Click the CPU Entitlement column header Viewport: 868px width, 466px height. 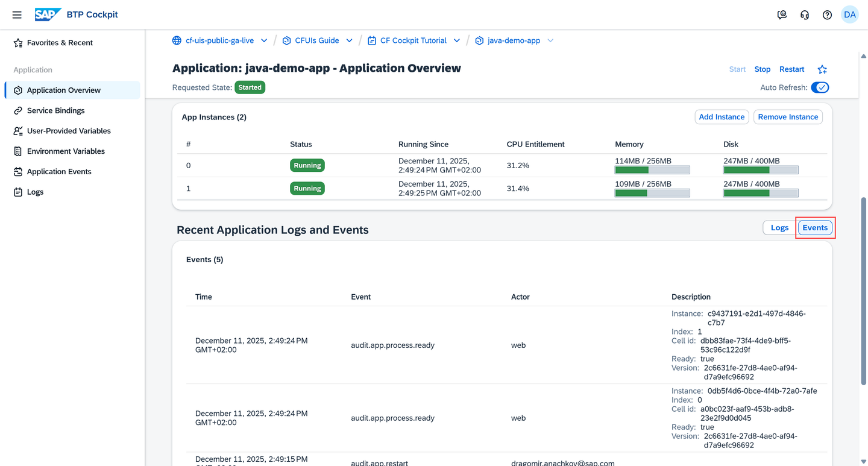[536, 144]
